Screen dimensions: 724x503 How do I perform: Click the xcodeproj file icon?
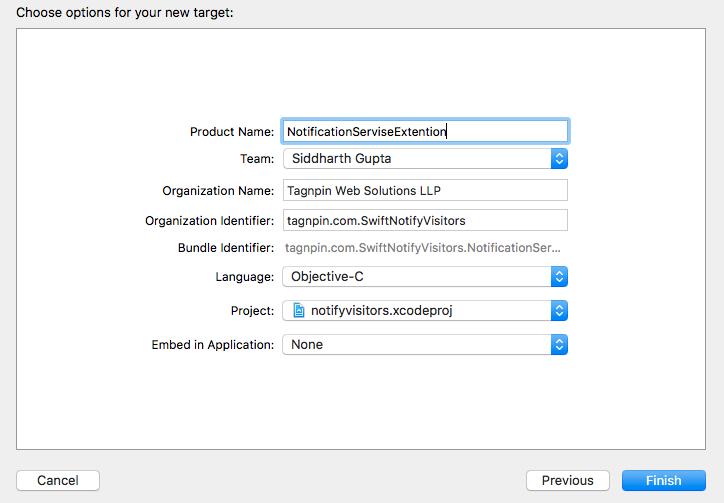click(x=299, y=310)
